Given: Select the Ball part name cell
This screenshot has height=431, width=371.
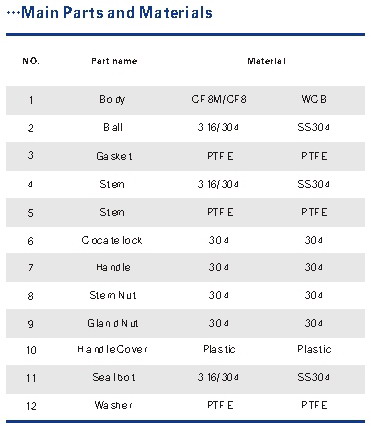Looking at the screenshot, I should point(113,127).
